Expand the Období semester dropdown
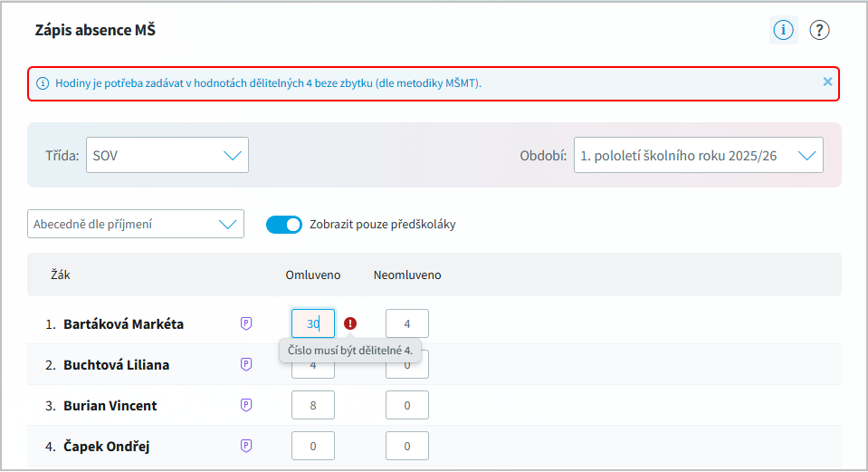The width and height of the screenshot is (868, 472). 698,155
